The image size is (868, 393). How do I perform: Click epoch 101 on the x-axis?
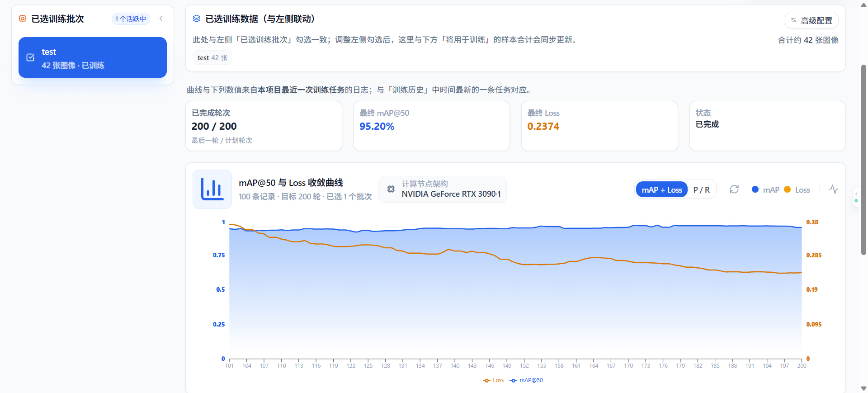(230, 366)
